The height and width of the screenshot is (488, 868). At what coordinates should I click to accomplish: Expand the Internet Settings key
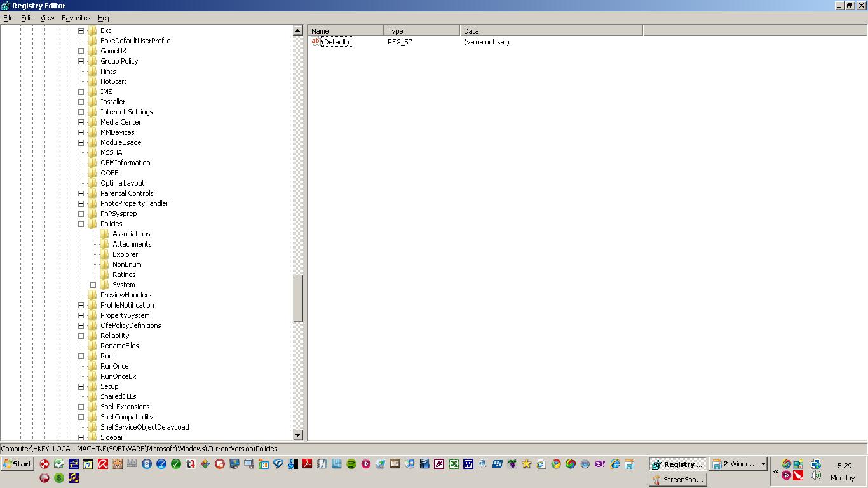click(x=81, y=112)
